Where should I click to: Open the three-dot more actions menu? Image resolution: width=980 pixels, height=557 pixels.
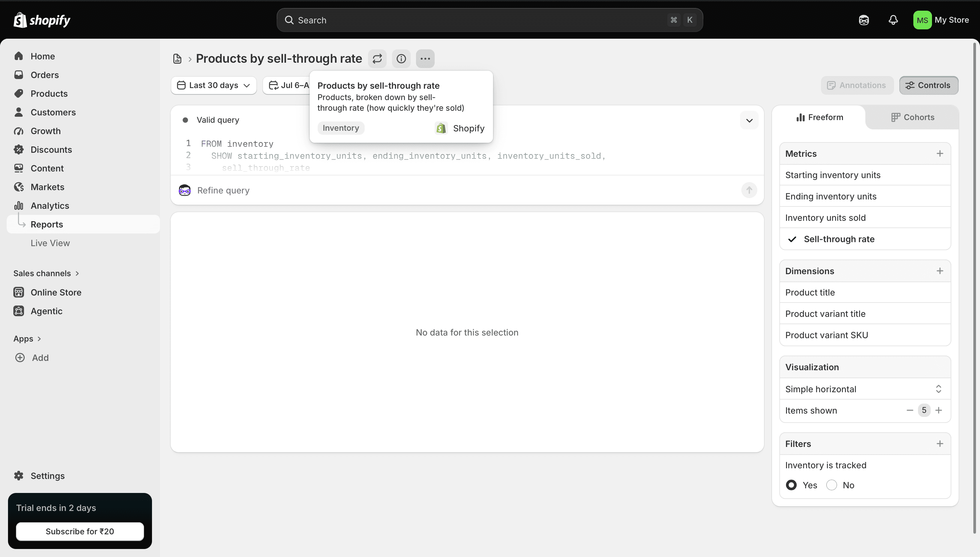pyautogui.click(x=425, y=58)
